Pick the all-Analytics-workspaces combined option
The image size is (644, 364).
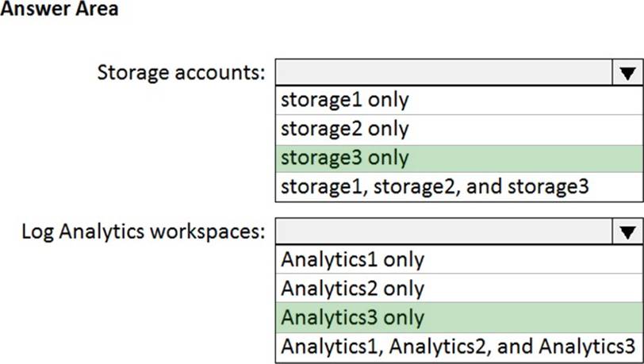[x=458, y=346]
